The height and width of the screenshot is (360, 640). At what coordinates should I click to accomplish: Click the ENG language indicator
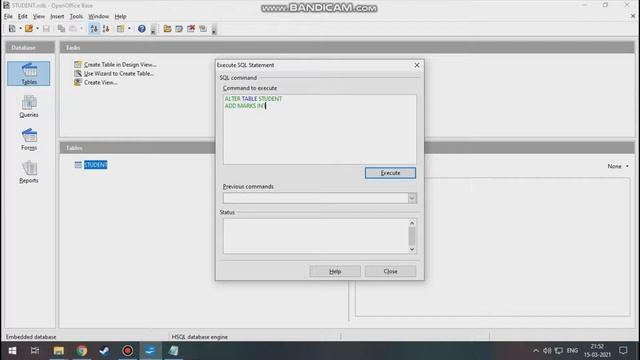pyautogui.click(x=572, y=351)
